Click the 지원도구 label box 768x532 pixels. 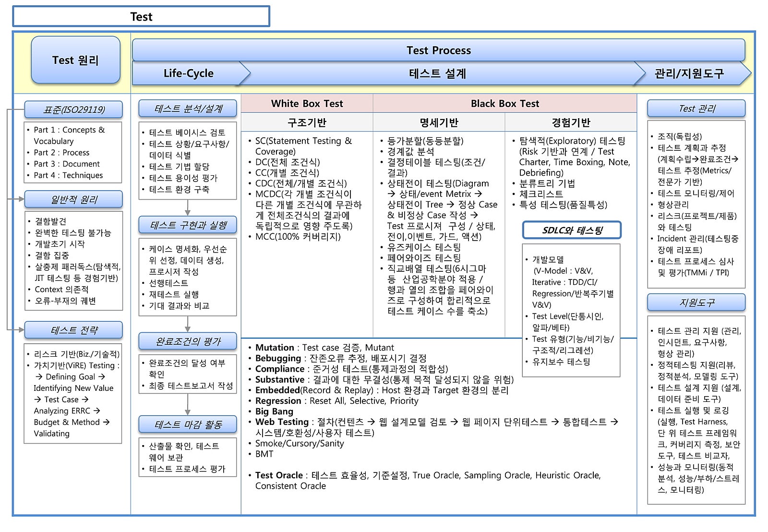pyautogui.click(x=696, y=302)
